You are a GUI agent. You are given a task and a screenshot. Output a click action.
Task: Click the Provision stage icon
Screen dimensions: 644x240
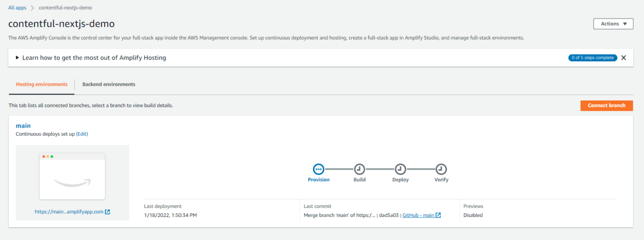(x=318, y=169)
